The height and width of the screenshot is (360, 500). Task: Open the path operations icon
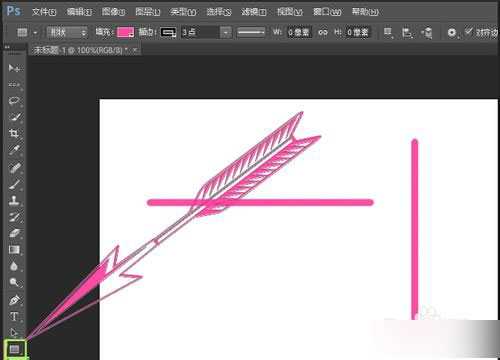pos(388,32)
